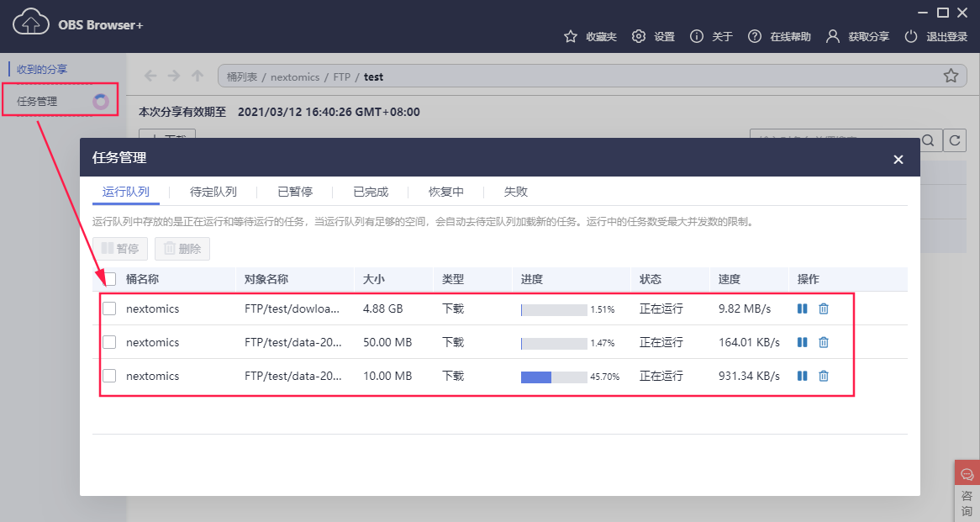
Task: Switch to 失败 tab
Action: 515,192
